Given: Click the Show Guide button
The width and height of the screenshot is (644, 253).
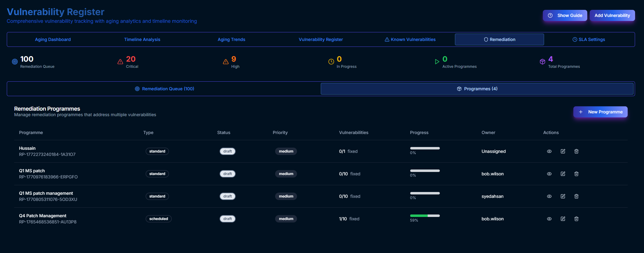Looking at the screenshot, I should [565, 15].
